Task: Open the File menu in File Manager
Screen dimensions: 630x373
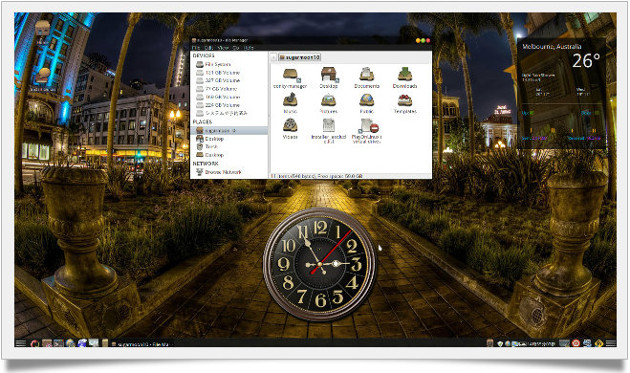Action: pyautogui.click(x=196, y=47)
